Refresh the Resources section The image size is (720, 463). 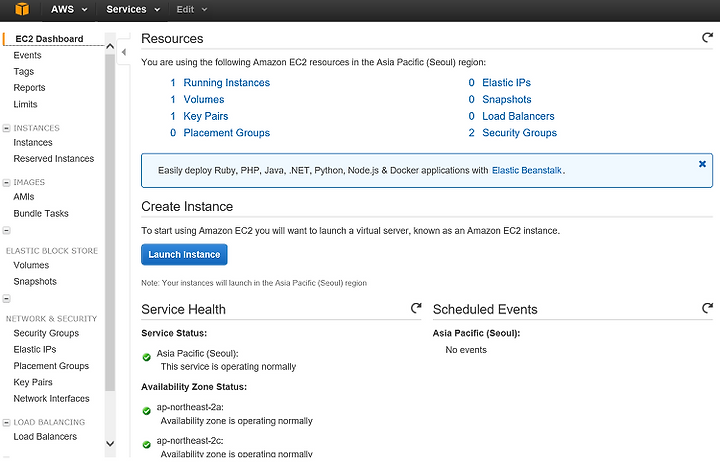coord(707,37)
